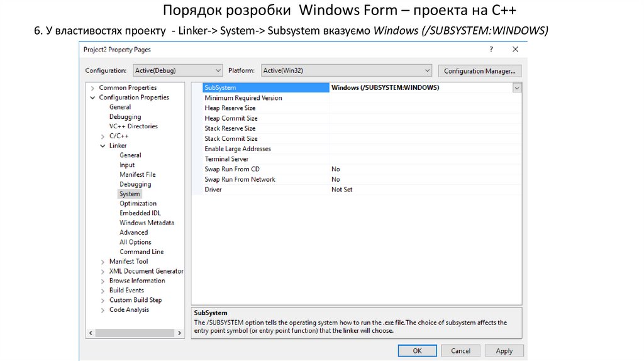Viewport: 644px width, 361px height.
Task: Open the Configuration dropdown Active(Debug)
Action: (x=178, y=70)
